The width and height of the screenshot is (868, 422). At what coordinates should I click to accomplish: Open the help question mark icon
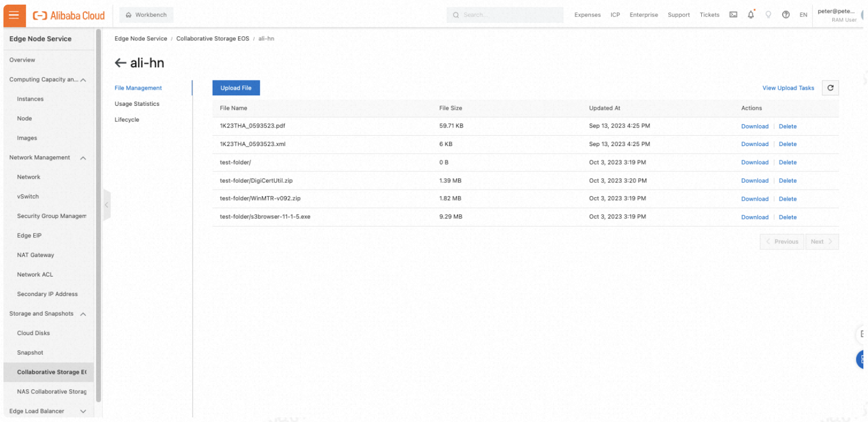point(786,15)
